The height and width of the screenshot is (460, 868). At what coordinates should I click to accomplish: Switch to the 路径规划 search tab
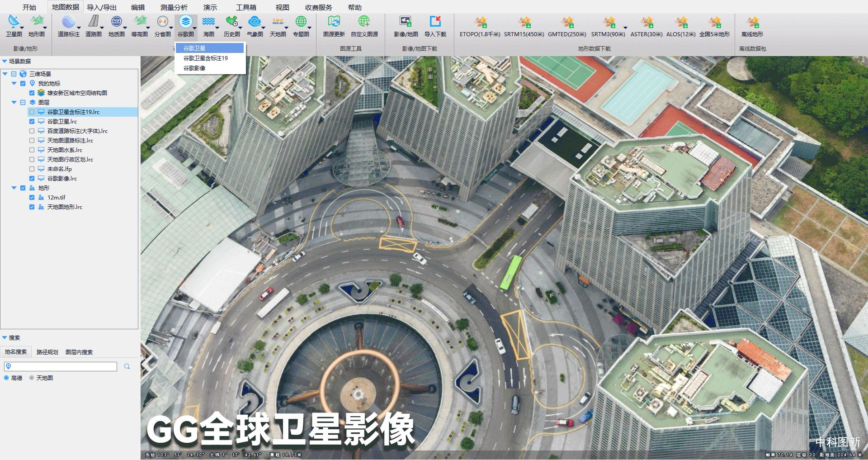[47, 352]
